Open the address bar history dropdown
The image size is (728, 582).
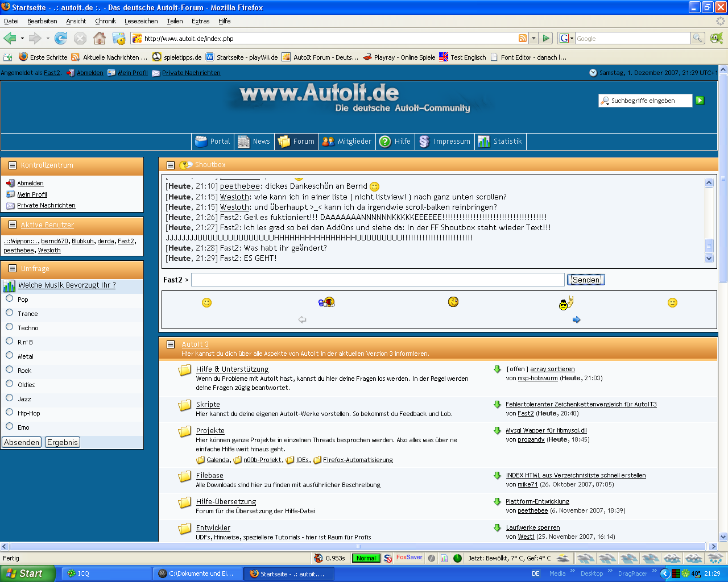[x=533, y=38]
